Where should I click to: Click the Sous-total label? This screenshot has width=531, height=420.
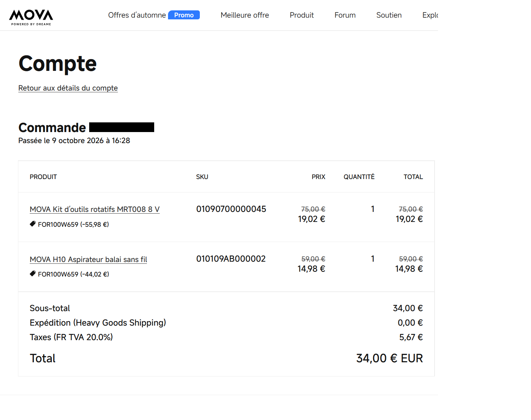(50, 308)
